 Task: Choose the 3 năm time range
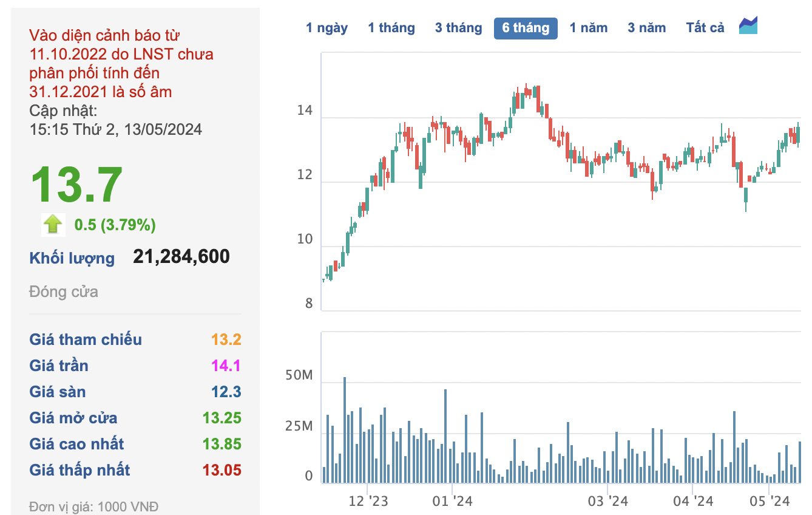click(x=646, y=28)
